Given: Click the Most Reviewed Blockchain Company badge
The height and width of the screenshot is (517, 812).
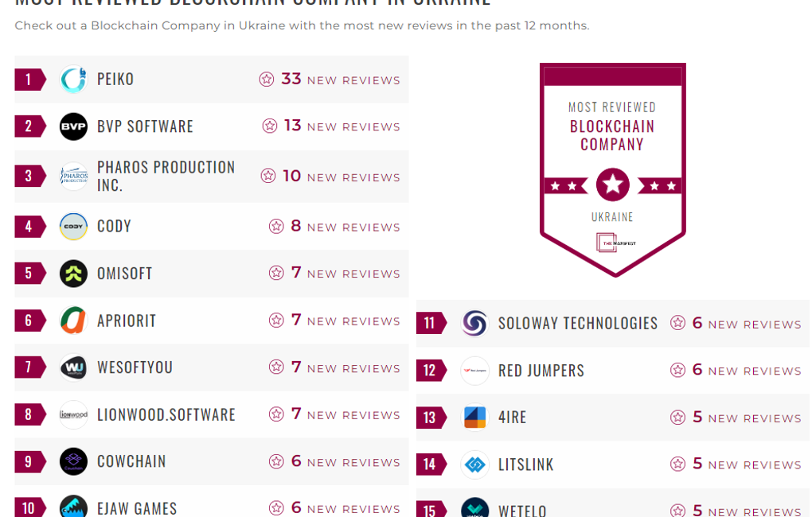Looking at the screenshot, I should click(613, 169).
